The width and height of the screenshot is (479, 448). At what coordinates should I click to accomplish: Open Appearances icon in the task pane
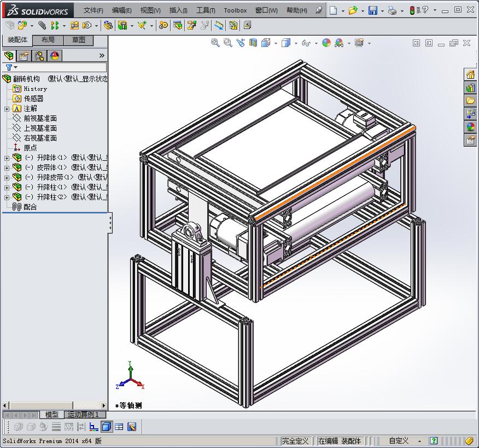(470, 126)
